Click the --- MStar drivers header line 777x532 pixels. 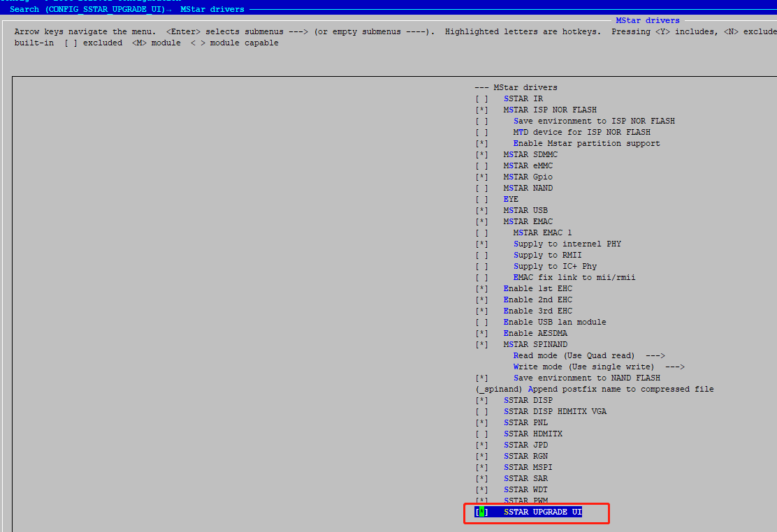(516, 87)
